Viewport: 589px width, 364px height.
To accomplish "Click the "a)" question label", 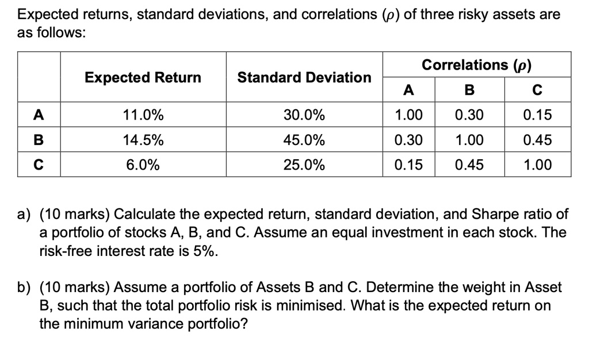I will tap(24, 215).
